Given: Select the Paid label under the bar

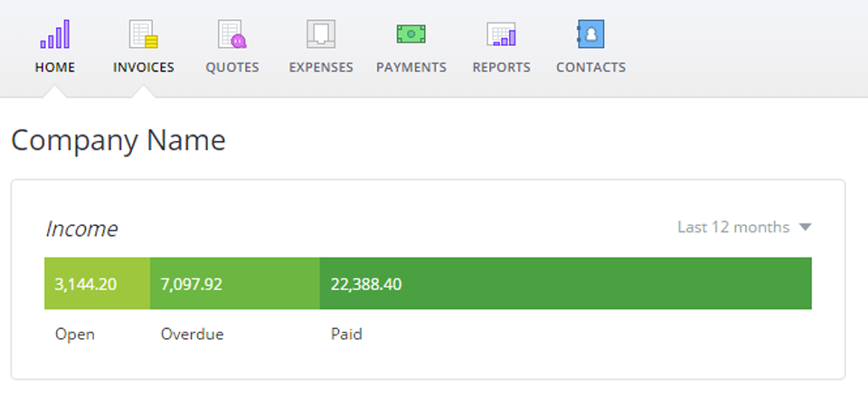Looking at the screenshot, I should pyautogui.click(x=346, y=335).
